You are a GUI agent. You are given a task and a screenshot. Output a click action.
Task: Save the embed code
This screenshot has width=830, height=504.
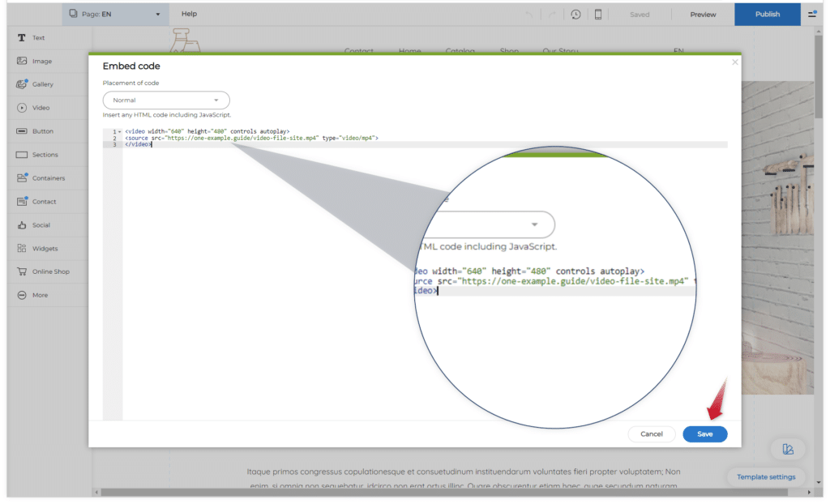click(704, 434)
